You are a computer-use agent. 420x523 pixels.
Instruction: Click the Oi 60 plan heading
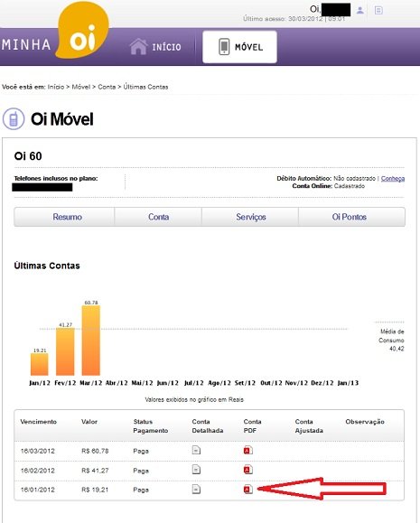click(28, 156)
